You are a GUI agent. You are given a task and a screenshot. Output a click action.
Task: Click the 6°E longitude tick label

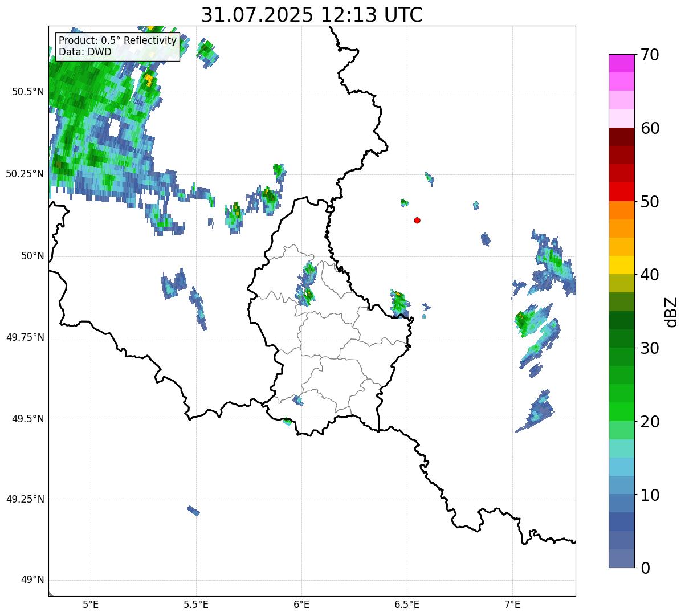pos(301,604)
